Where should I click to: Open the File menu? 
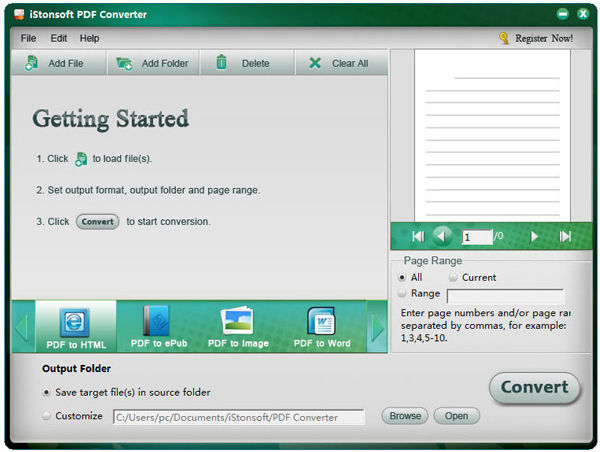[x=28, y=38]
